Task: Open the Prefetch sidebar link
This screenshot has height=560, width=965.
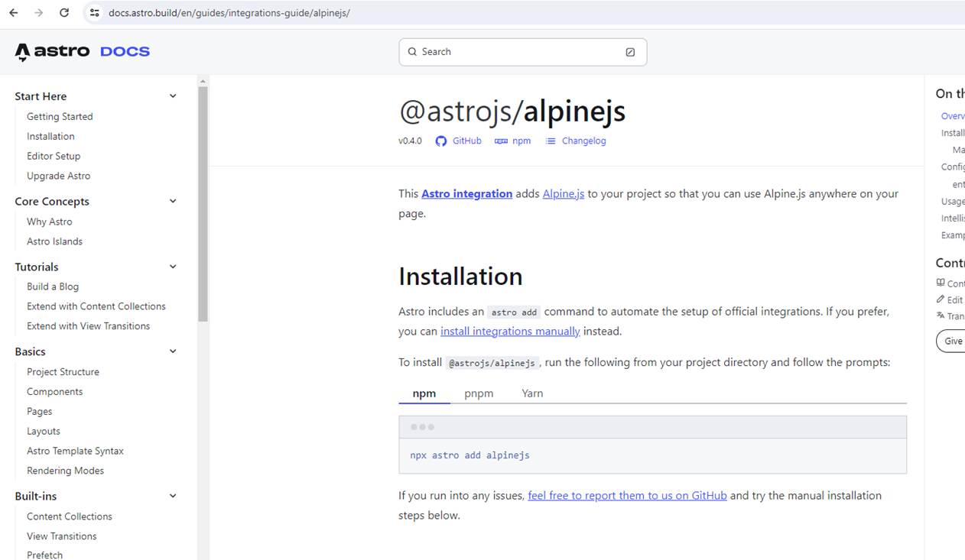Action: click(44, 555)
